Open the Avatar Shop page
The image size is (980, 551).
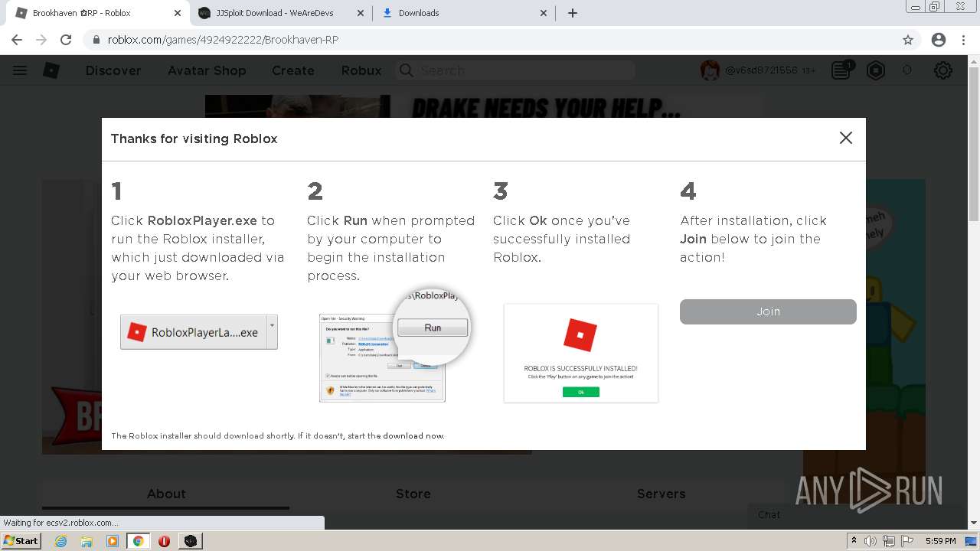pyautogui.click(x=207, y=70)
